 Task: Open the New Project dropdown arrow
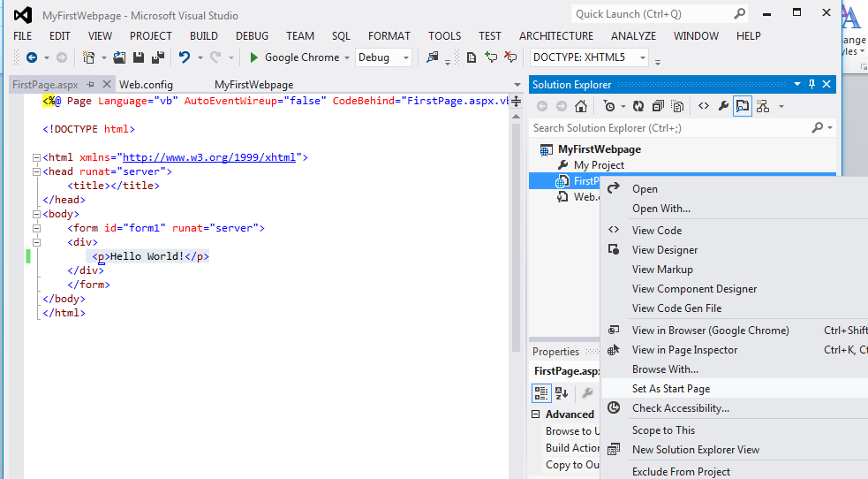(x=103, y=57)
